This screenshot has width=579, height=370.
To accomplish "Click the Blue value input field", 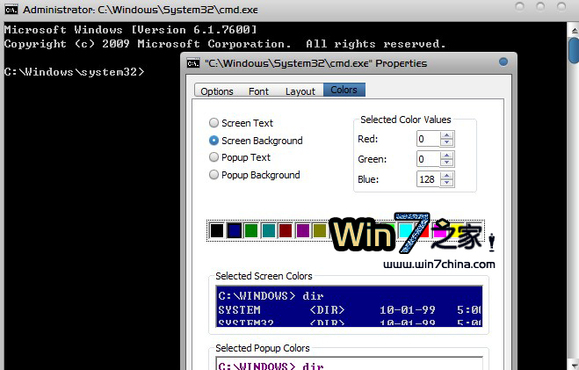I will click(x=428, y=179).
